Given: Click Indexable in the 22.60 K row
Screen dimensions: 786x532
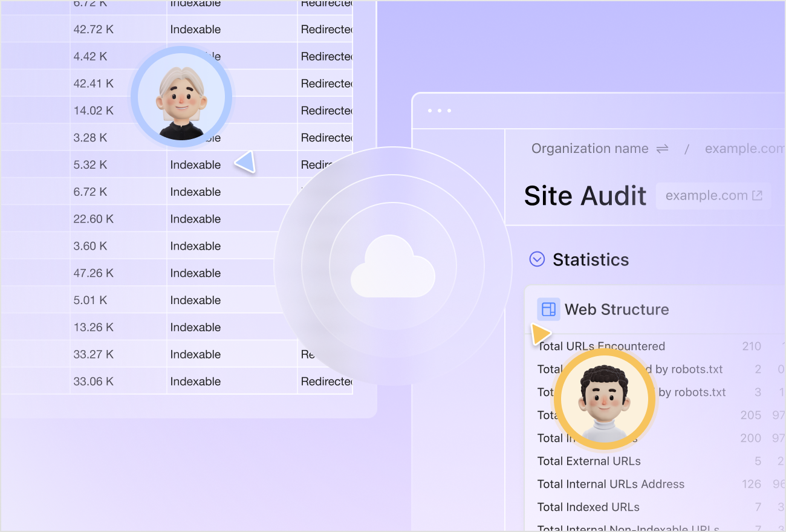Looking at the screenshot, I should click(x=195, y=219).
